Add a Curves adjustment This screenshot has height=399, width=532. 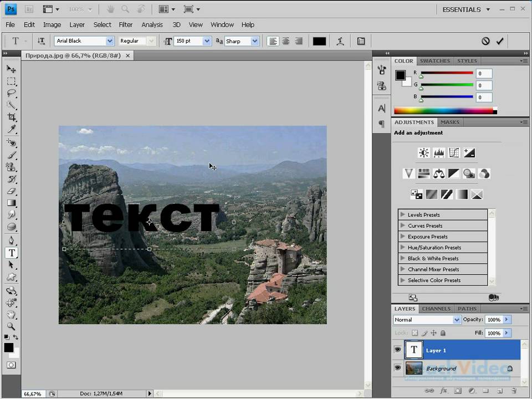pos(454,153)
